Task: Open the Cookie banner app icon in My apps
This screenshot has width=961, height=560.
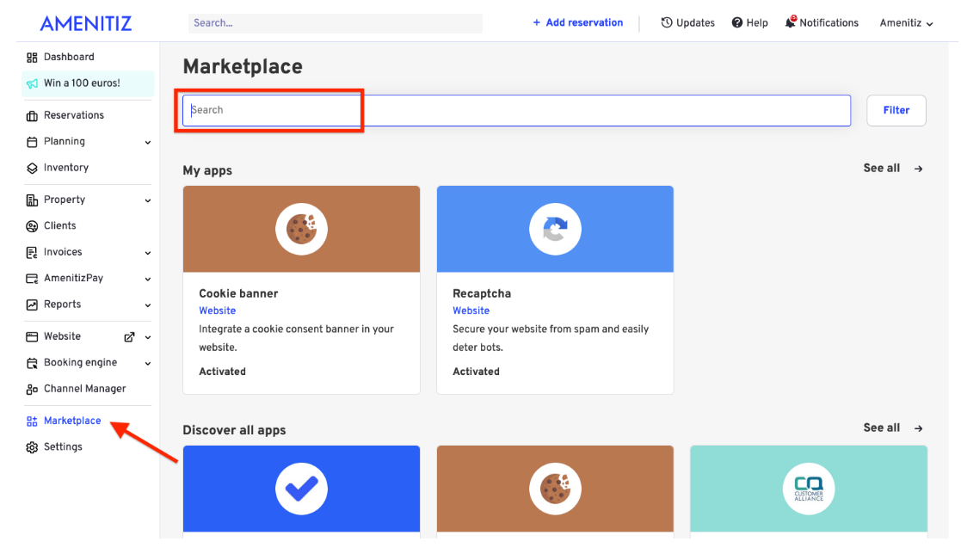Action: click(x=301, y=230)
